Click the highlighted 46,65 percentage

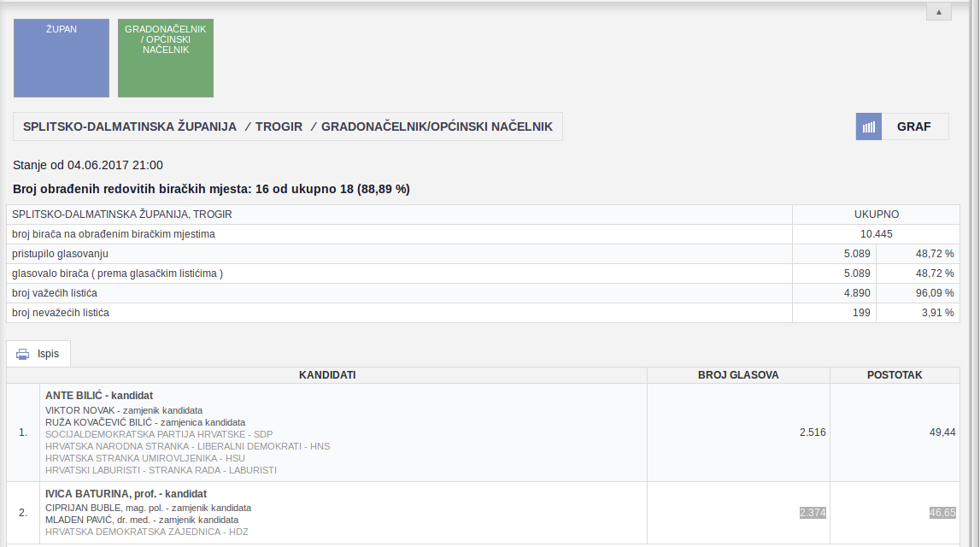click(942, 513)
